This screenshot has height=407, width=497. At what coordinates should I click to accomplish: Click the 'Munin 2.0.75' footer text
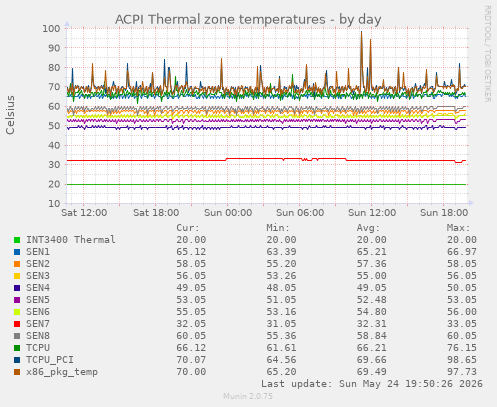248,396
